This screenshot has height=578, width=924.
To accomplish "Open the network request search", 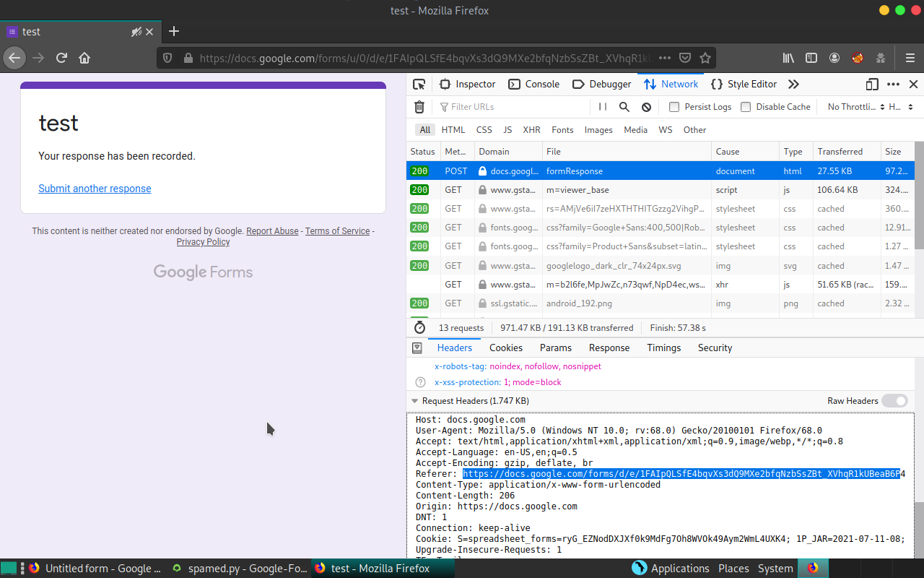I will tap(624, 106).
